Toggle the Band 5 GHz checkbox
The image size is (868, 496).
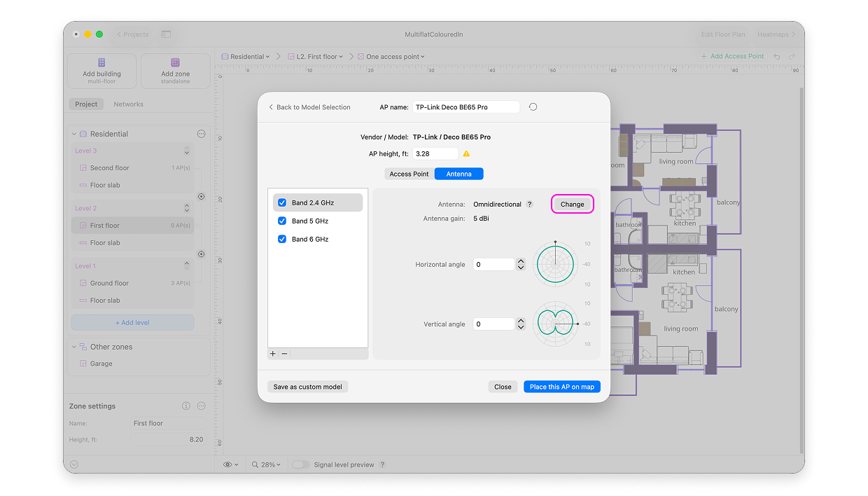[282, 221]
